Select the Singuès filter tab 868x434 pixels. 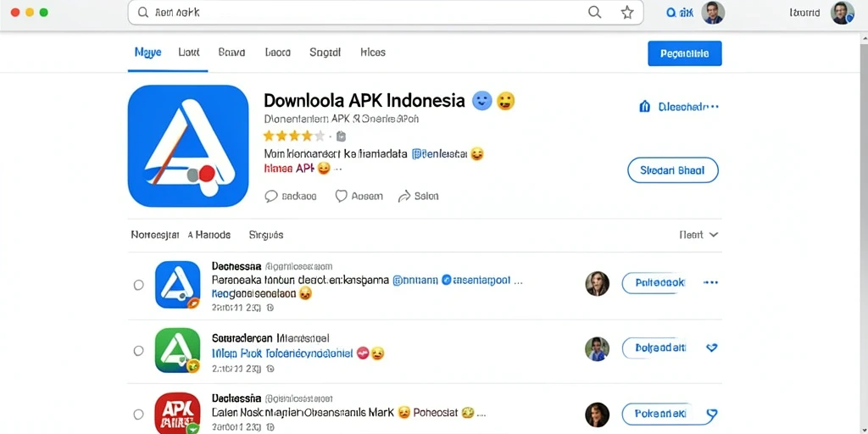(265, 235)
